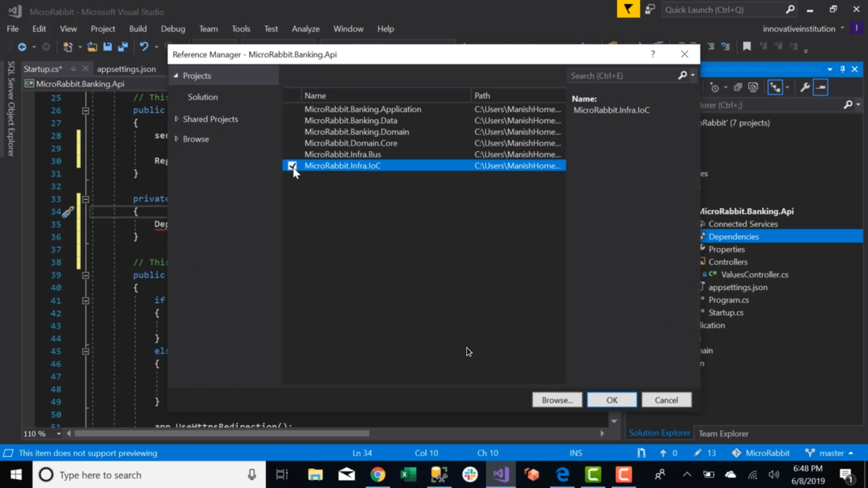Open Excel from the taskbar
This screenshot has height=488, width=868.
coord(408,474)
